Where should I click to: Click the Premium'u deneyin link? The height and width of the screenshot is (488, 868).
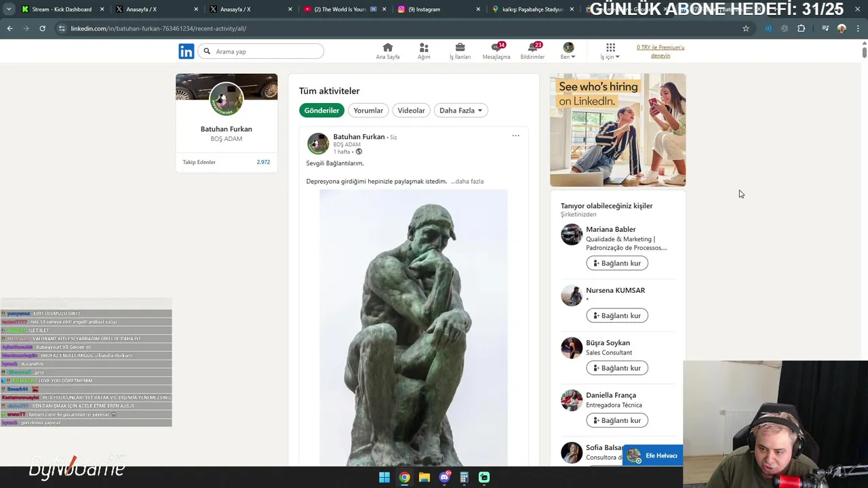[x=660, y=52]
